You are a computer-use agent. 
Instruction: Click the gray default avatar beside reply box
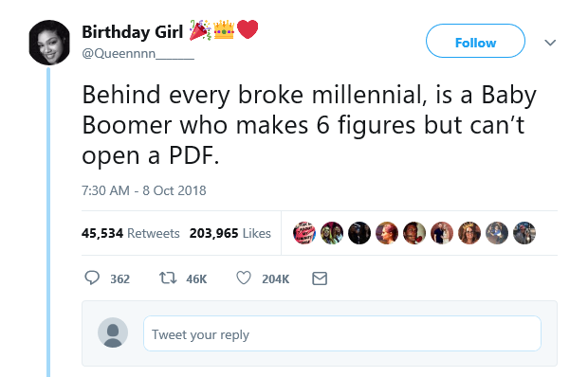[113, 332]
